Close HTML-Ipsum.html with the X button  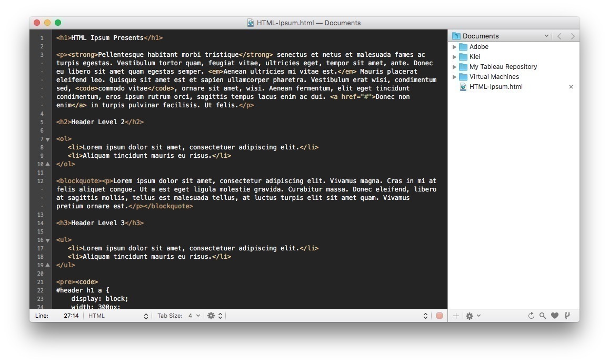[x=571, y=87]
